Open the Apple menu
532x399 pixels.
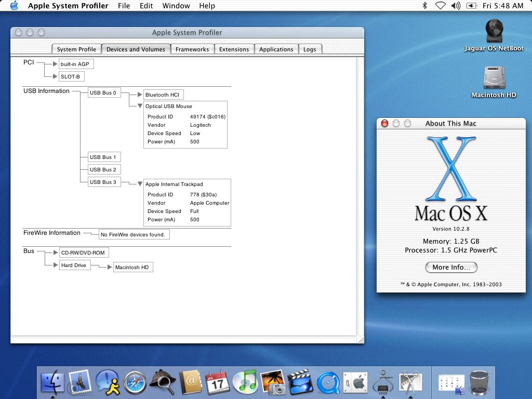point(14,6)
